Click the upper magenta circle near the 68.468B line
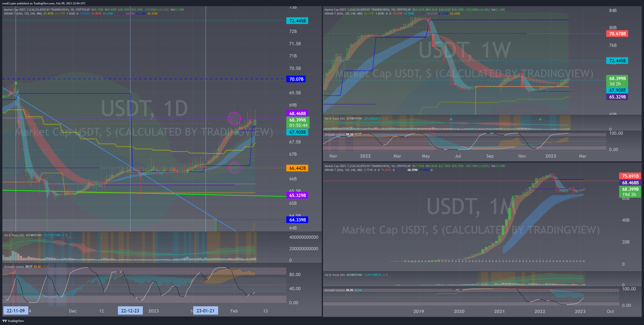Viewport: 644px width, 325px height. (x=234, y=118)
